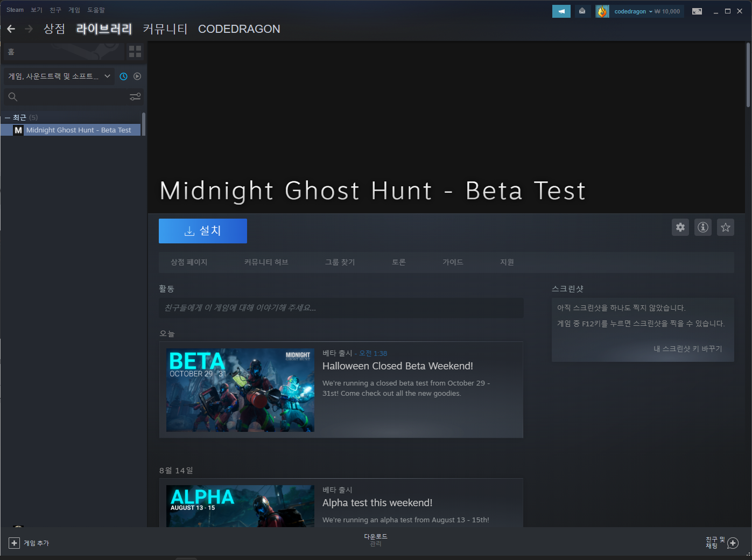The height and width of the screenshot is (560, 752).
Task: Click 게임 추가 at bottom left
Action: pyautogui.click(x=36, y=543)
